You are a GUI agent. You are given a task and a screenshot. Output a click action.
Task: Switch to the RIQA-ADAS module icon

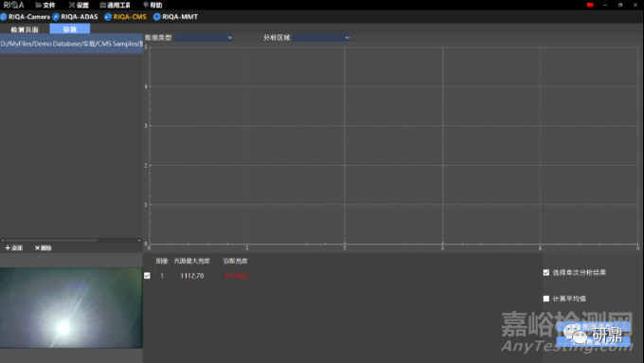coord(56,17)
